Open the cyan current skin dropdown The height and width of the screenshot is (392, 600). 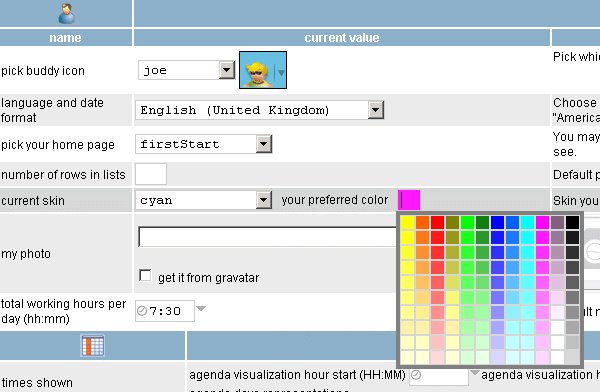(204, 200)
